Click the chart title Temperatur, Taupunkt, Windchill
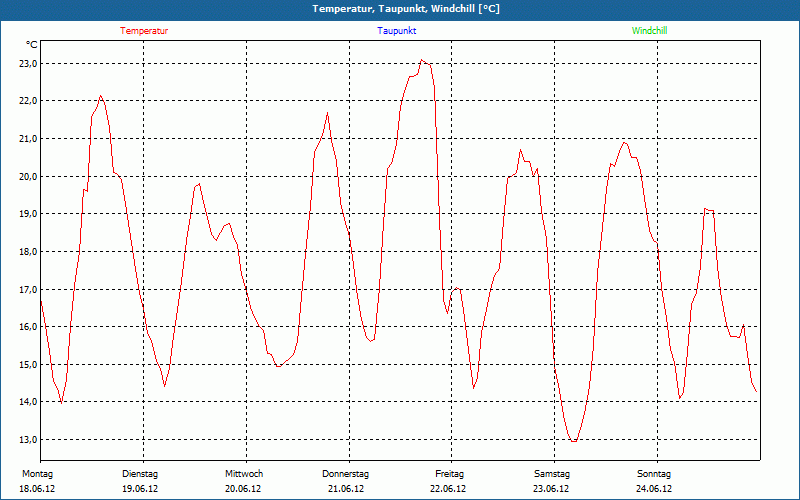The image size is (800, 500). coord(406,9)
